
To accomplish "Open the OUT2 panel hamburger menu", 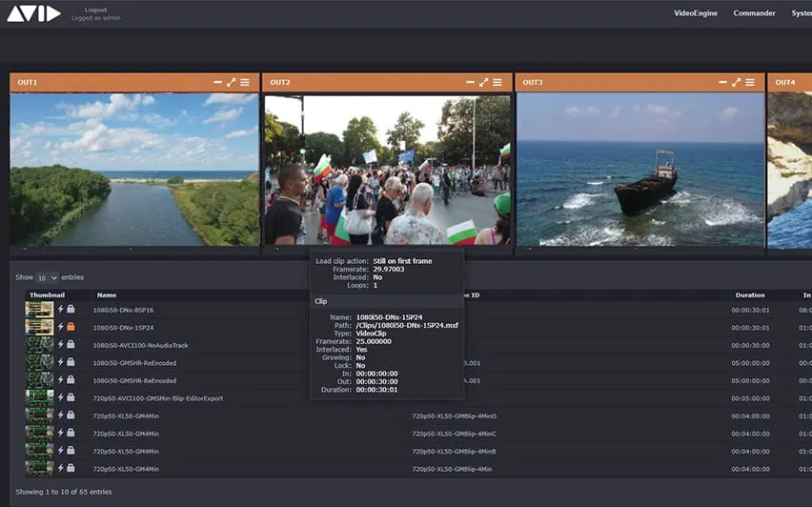I will pyautogui.click(x=497, y=83).
